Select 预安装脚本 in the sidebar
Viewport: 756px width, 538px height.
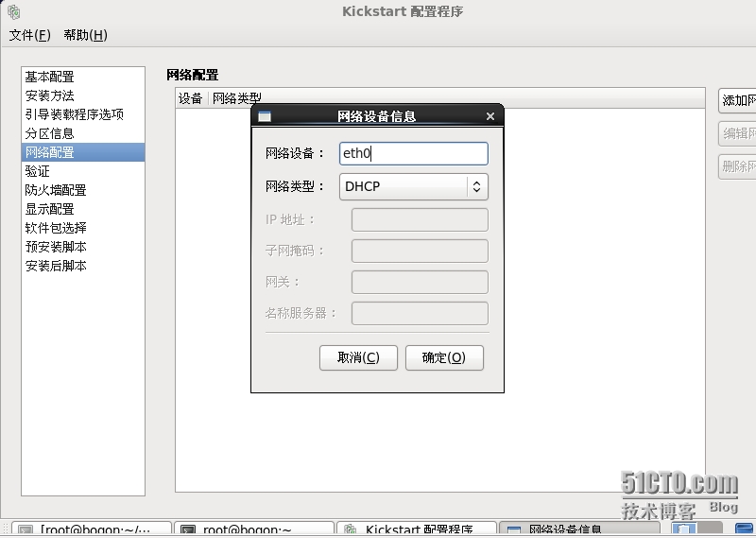point(83,247)
